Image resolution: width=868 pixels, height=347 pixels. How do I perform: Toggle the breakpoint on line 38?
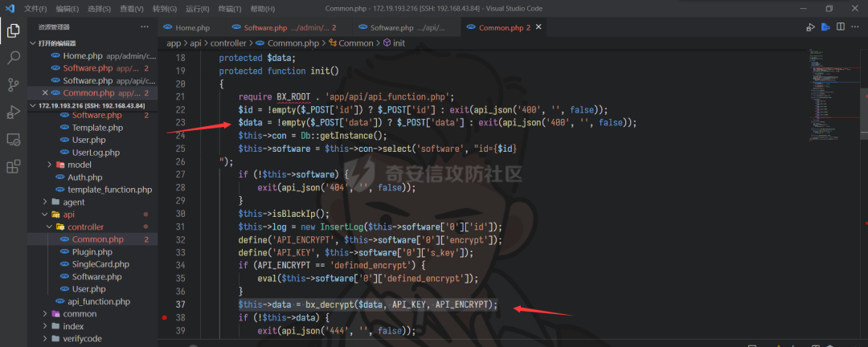click(165, 317)
